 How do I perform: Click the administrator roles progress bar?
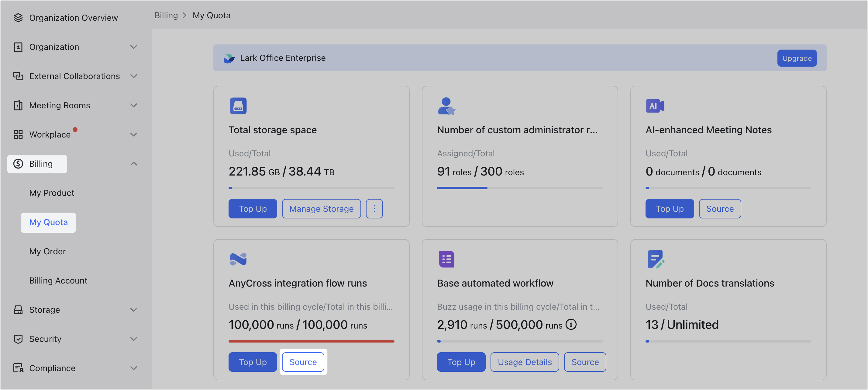[520, 188]
